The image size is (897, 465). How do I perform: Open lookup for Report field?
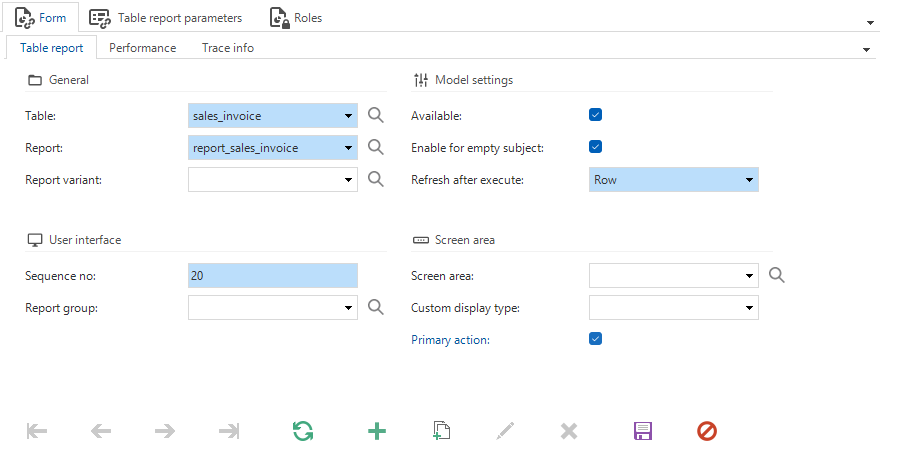point(375,147)
